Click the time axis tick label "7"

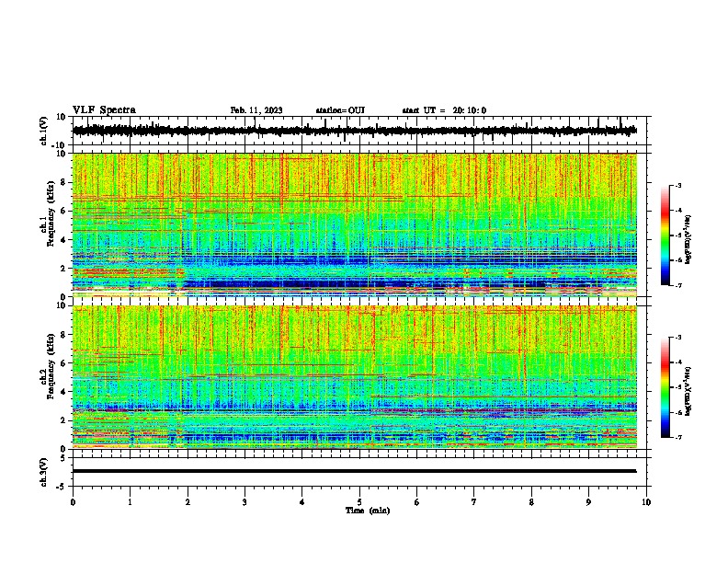(474, 502)
